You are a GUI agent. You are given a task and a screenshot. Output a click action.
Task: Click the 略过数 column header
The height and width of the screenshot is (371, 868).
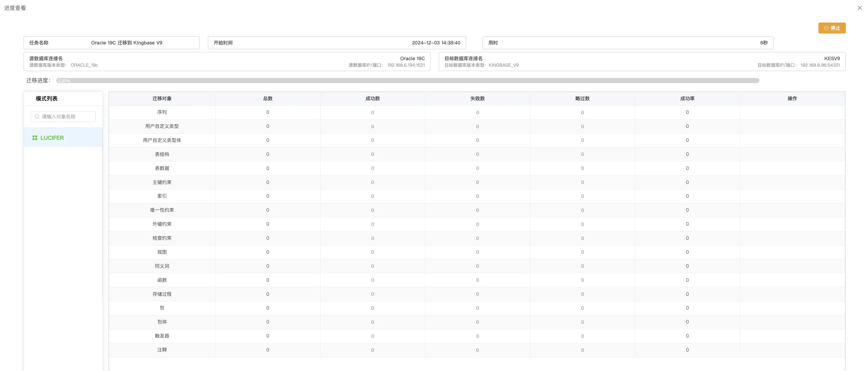coord(582,98)
